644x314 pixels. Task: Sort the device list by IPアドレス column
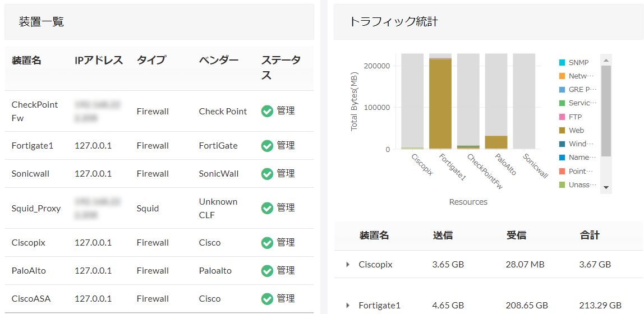pos(98,61)
